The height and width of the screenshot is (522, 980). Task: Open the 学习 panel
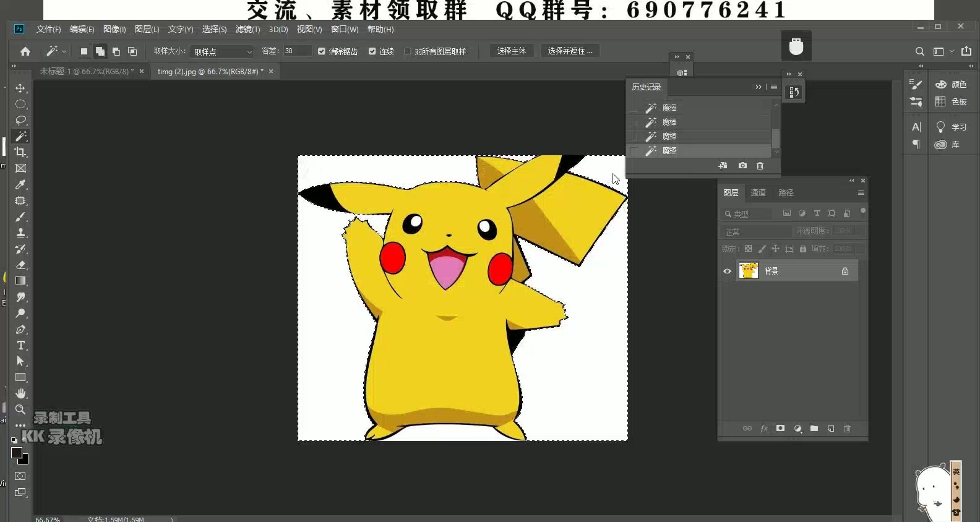950,127
